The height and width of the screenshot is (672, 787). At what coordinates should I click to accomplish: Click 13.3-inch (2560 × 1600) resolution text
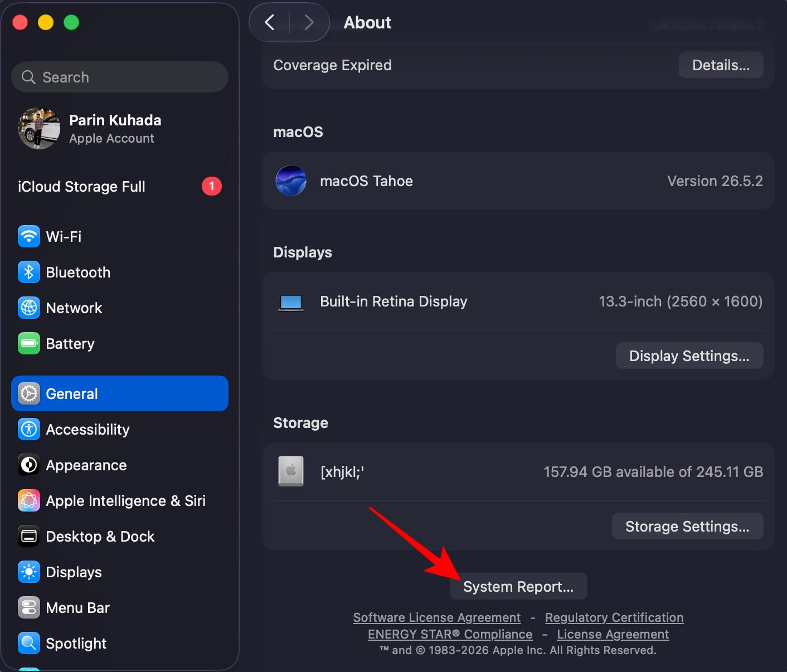point(681,301)
